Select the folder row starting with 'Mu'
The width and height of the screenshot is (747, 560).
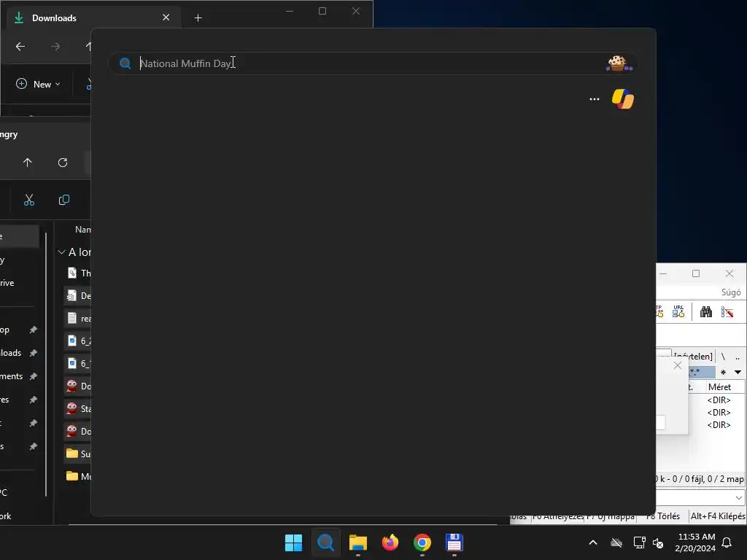pos(77,476)
